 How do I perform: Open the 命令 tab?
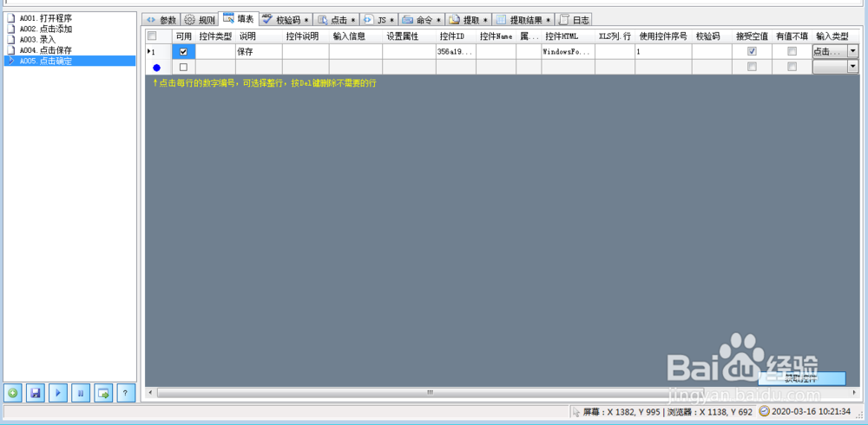pyautogui.click(x=422, y=19)
